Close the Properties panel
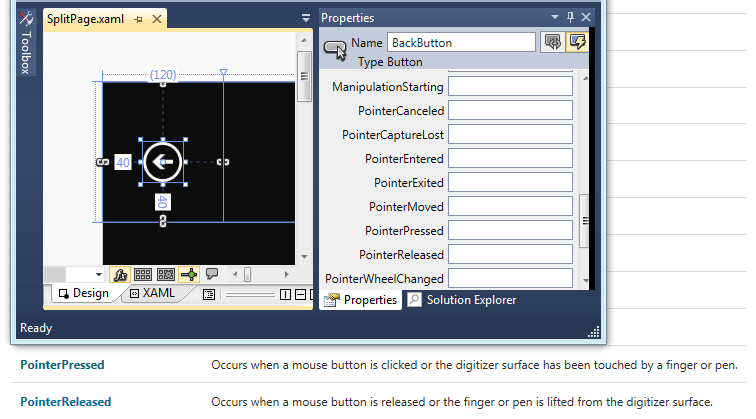 [586, 17]
